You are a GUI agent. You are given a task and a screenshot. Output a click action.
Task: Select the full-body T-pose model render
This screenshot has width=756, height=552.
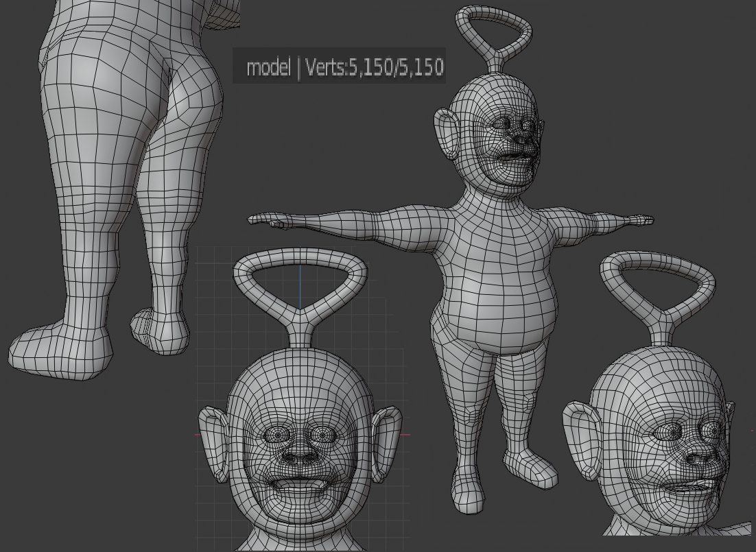(x=451, y=259)
